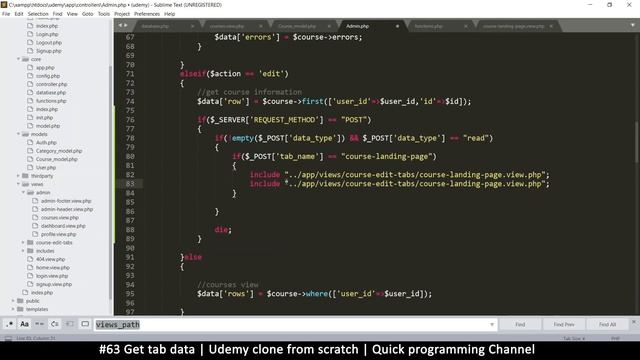Collapse the views folder
This screenshot has width=640, height=360.
tap(19, 184)
